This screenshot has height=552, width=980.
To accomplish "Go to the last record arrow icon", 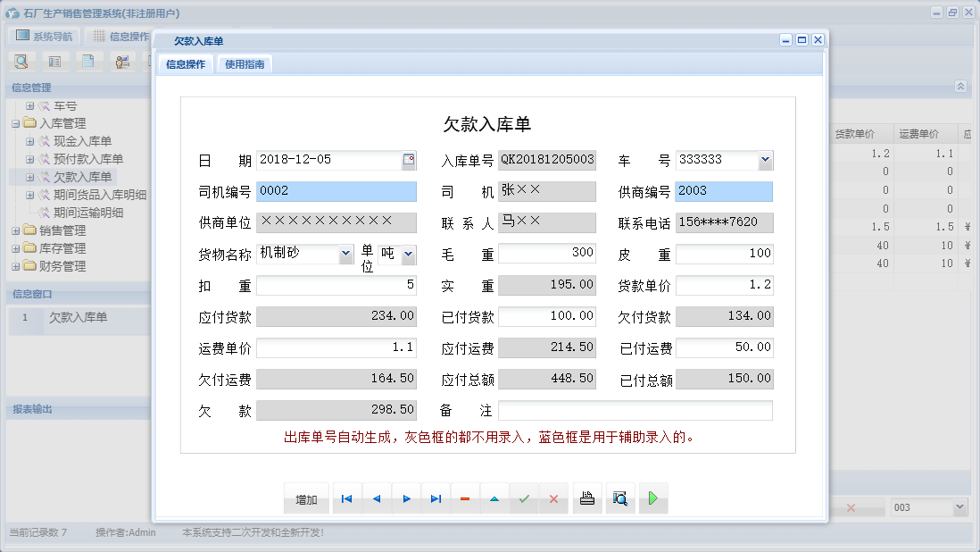I will (436, 498).
